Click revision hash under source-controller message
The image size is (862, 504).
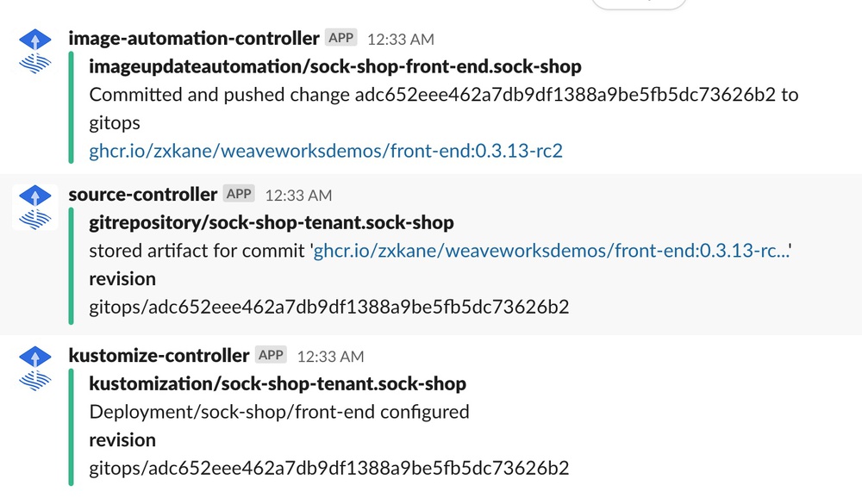coord(329,307)
